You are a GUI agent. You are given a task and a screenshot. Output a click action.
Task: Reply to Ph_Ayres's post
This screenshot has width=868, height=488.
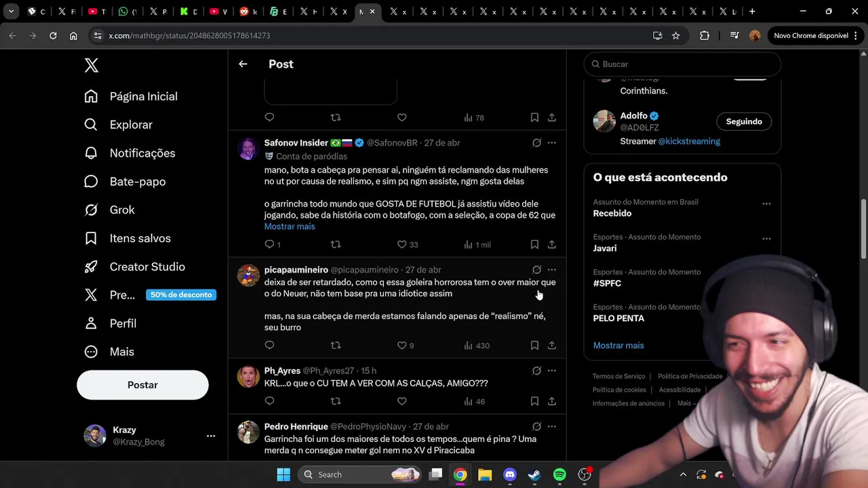269,401
